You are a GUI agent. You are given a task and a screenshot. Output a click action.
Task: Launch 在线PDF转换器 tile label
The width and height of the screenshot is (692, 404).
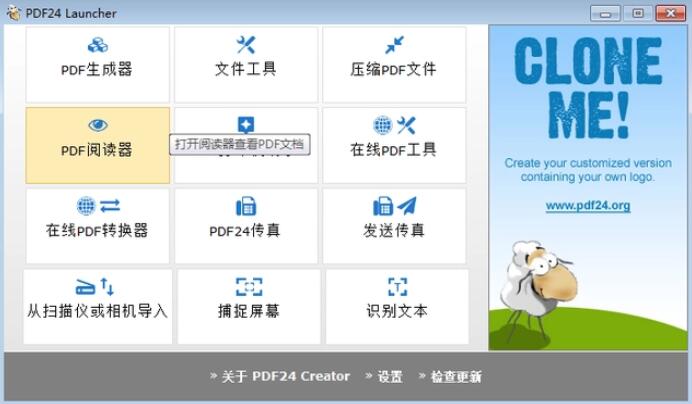click(x=97, y=230)
